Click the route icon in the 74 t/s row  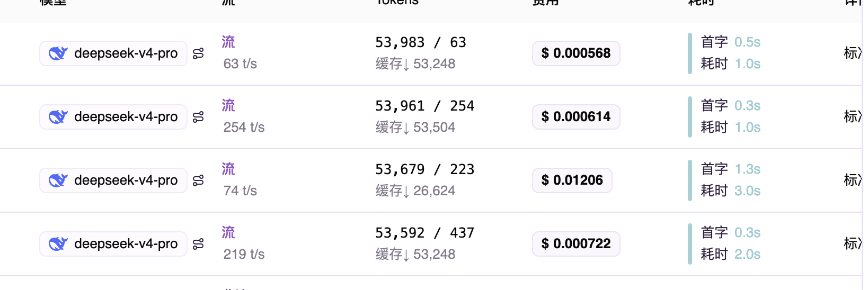point(198,180)
